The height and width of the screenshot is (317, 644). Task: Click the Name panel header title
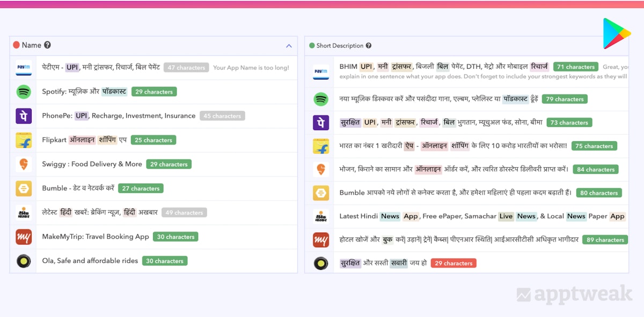(32, 46)
